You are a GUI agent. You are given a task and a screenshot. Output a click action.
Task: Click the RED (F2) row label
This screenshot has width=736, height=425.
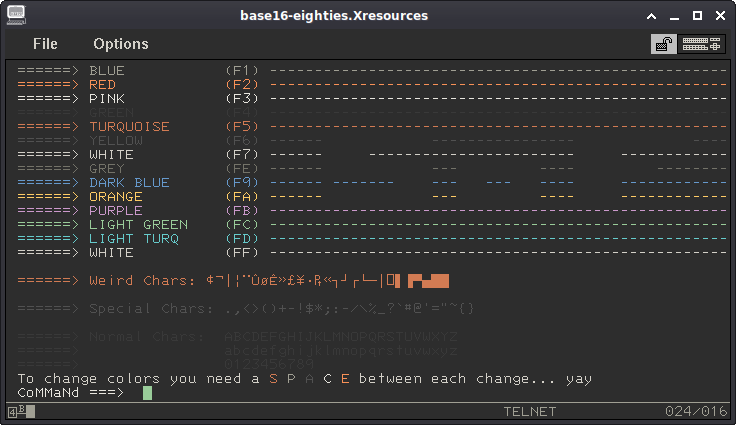[x=102, y=85]
